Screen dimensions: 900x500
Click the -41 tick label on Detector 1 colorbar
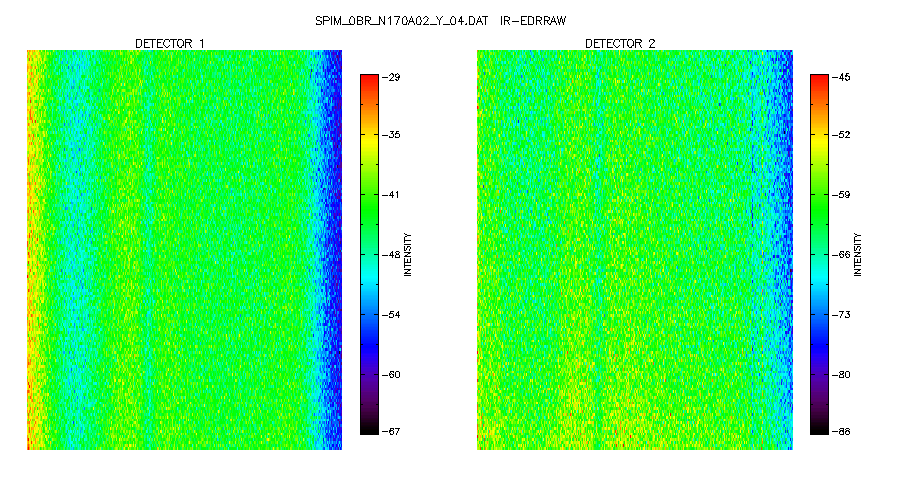(391, 195)
